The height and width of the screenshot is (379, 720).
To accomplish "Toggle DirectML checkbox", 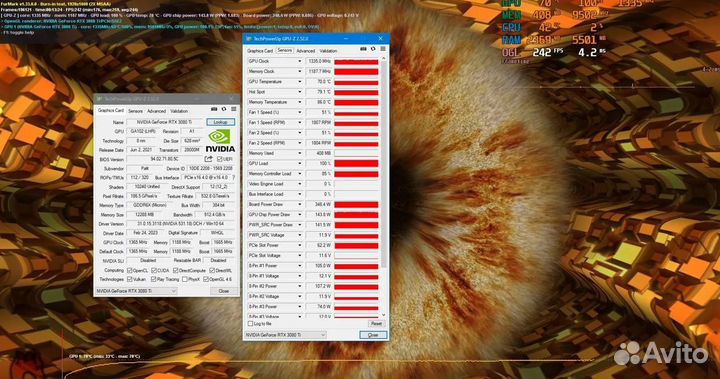I will point(212,271).
